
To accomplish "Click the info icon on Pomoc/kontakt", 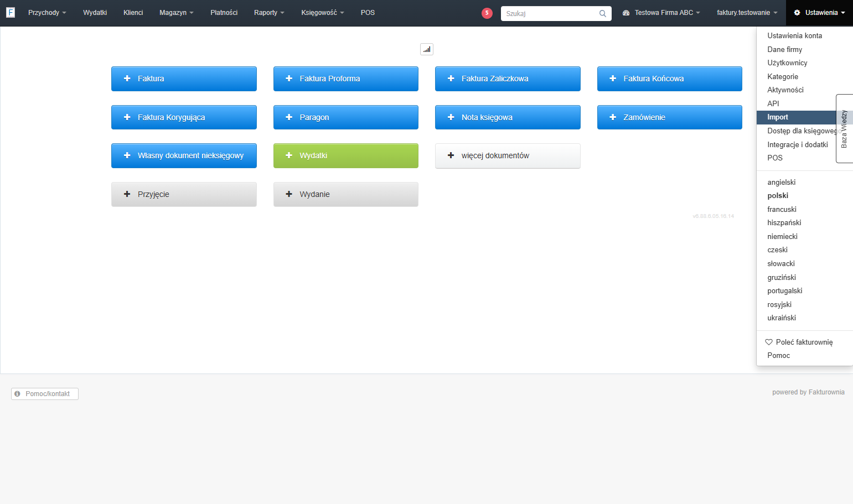I will (x=18, y=394).
